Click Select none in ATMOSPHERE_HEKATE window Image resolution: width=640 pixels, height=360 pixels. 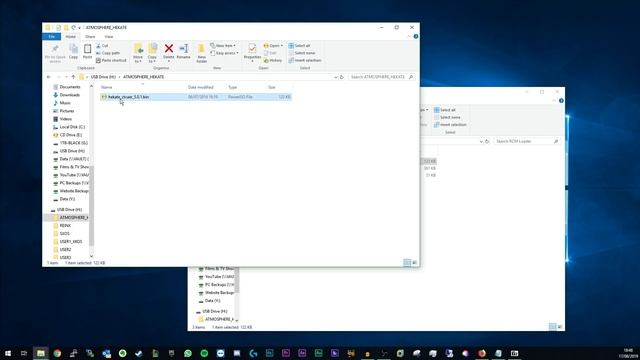(x=302, y=53)
